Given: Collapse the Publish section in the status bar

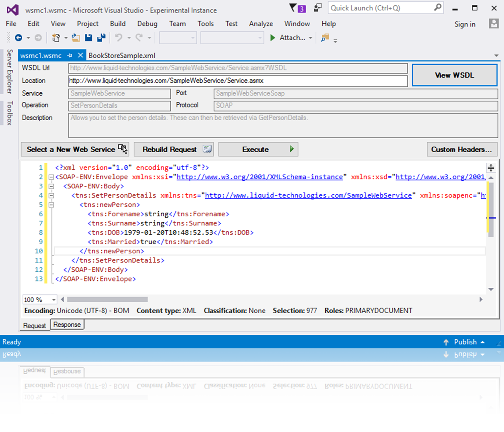Looking at the screenshot, I should tap(482, 342).
